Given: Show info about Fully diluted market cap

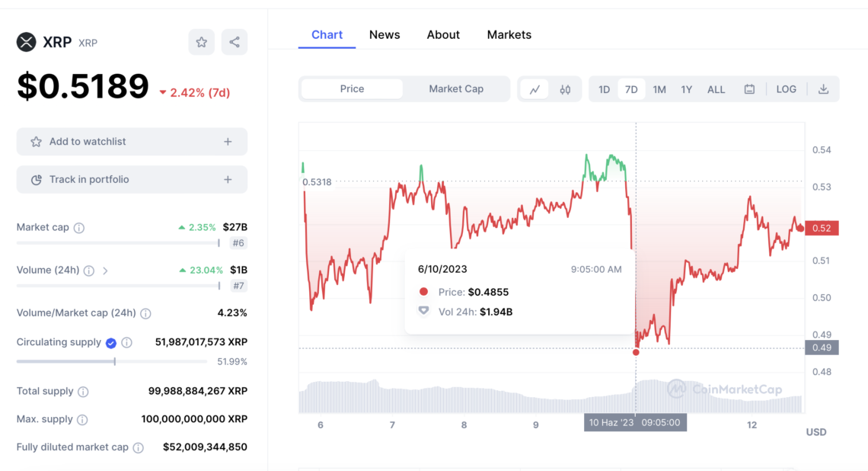Looking at the screenshot, I should 139,447.
